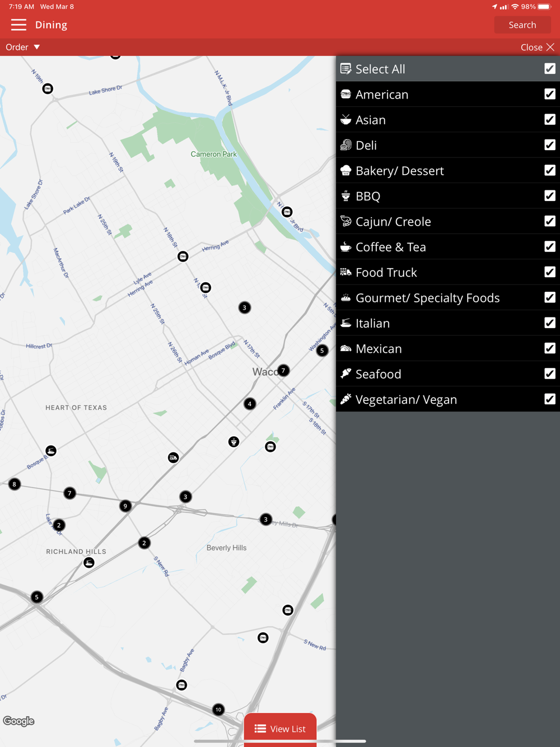Click the Coffee & Tea cup icon

coord(346,246)
